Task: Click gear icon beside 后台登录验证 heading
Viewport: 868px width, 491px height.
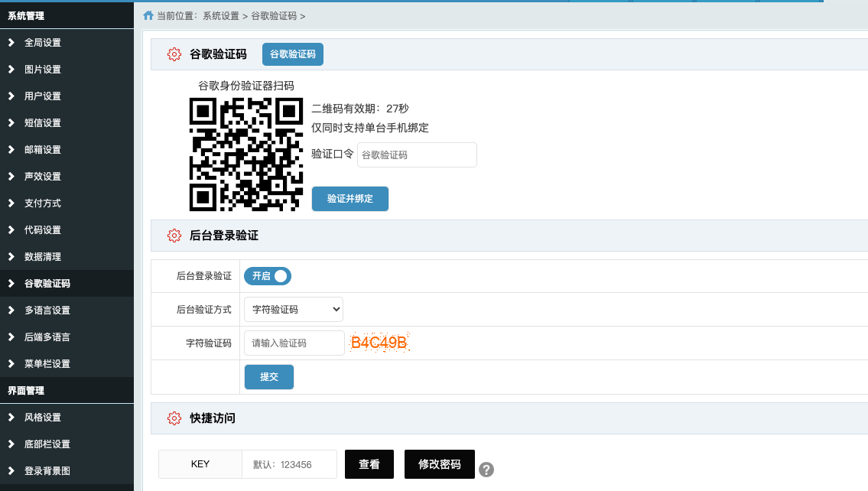Action: 174,236
